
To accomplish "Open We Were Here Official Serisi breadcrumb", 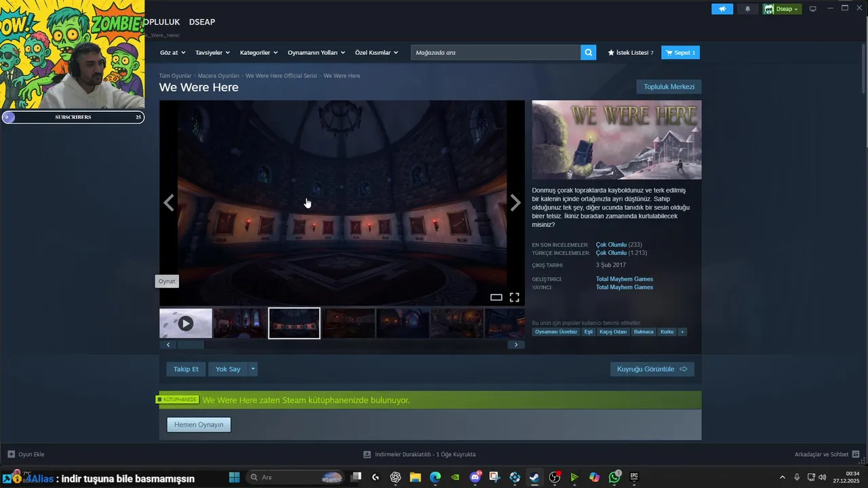I will pos(281,76).
